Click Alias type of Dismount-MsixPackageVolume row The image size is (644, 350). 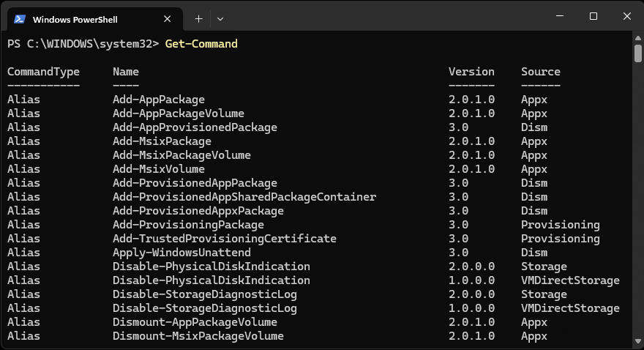coord(24,336)
